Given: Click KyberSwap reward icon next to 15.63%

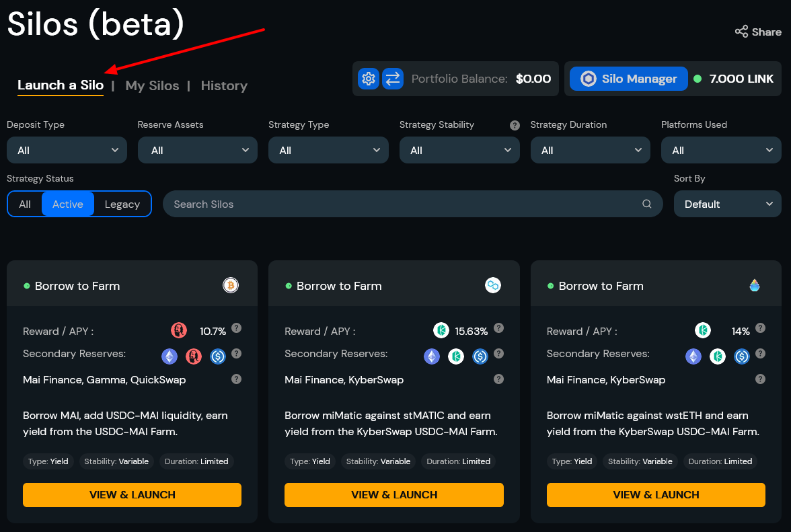Looking at the screenshot, I should pyautogui.click(x=441, y=331).
